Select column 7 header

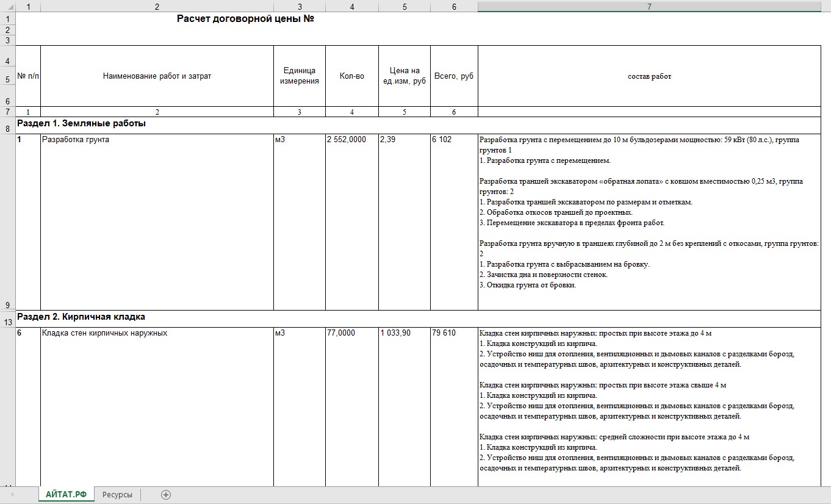click(649, 6)
